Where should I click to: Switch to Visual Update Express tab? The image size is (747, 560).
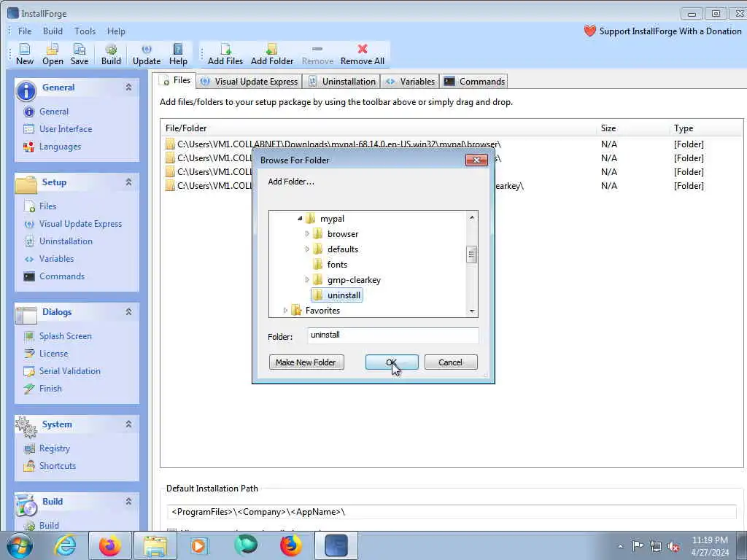249,82
